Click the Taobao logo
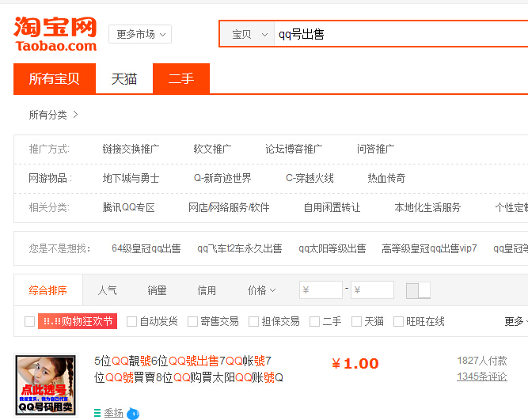 coord(55,34)
